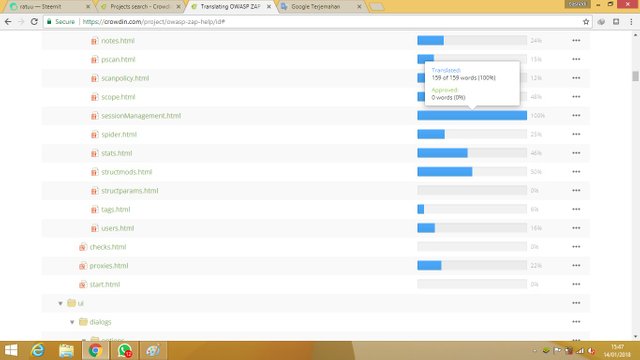Close the Translating OWASP ZAP tab
The image size is (640, 360).
[x=269, y=7]
